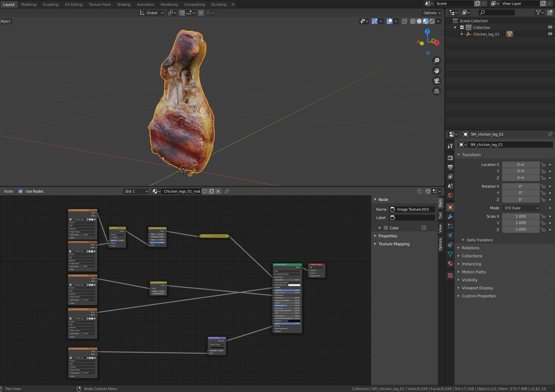Open the Particles properties tab
Image resolution: width=555 pixels, height=392 pixels.
coord(450,226)
